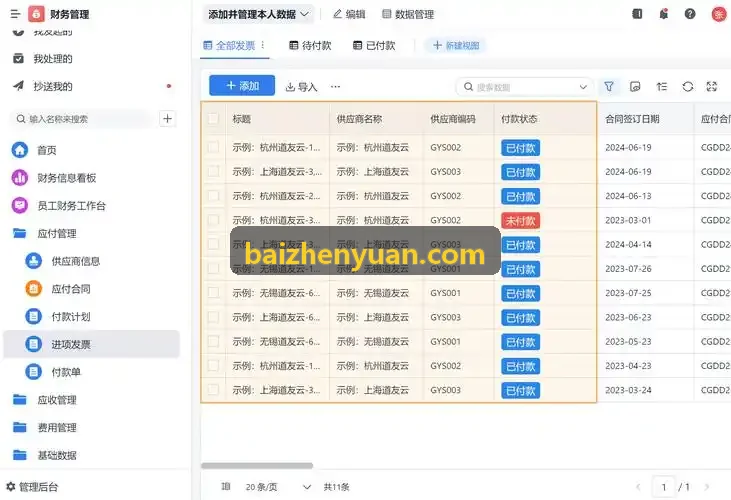Click 数据管理 in the top bar
This screenshot has width=731, height=500.
click(x=408, y=14)
